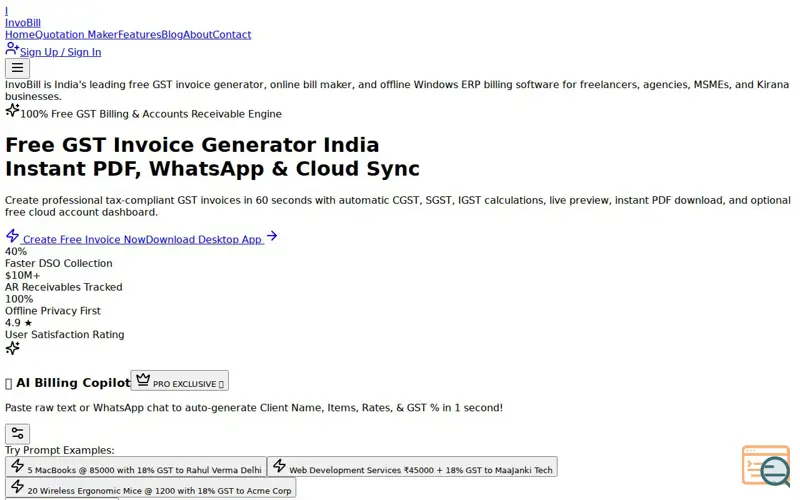Click 'AR Receivables Tracked' stat text
800x500 pixels.
64,287
